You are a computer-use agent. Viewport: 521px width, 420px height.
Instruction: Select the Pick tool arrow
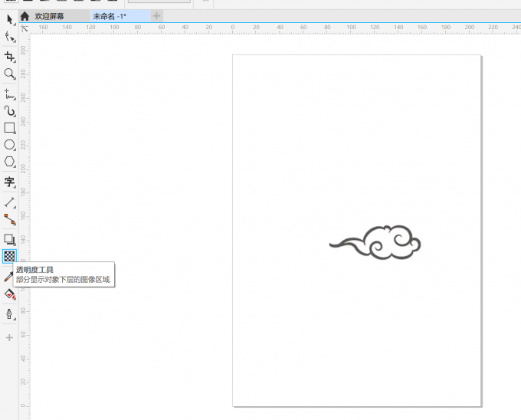pyautogui.click(x=9, y=19)
